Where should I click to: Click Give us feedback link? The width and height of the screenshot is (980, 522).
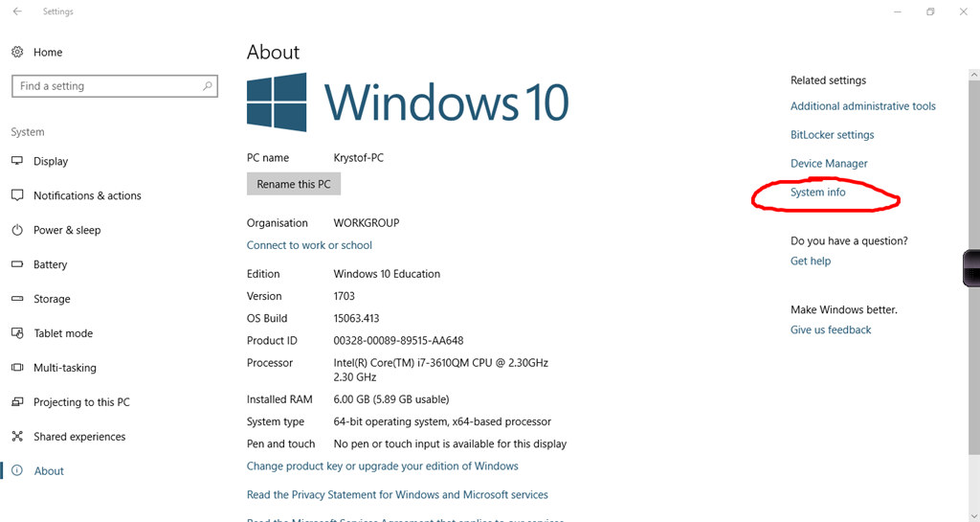pos(831,329)
